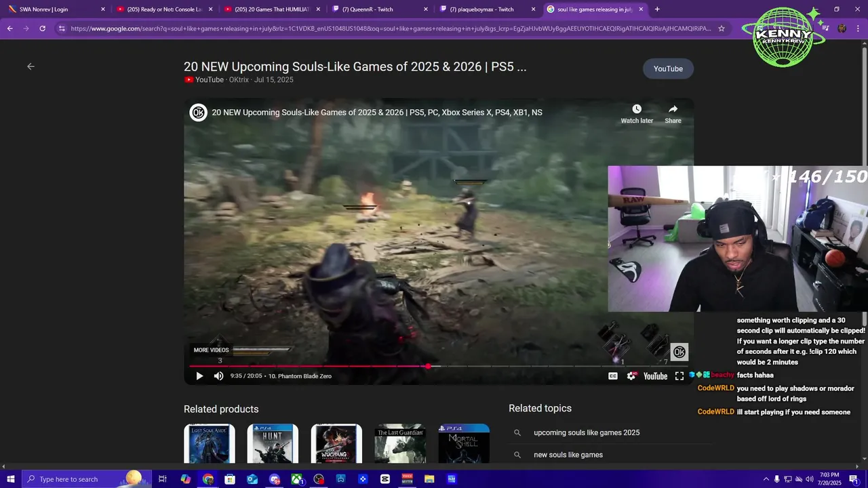Open the Xbox app from the taskbar
This screenshot has height=488, width=868.
296,479
